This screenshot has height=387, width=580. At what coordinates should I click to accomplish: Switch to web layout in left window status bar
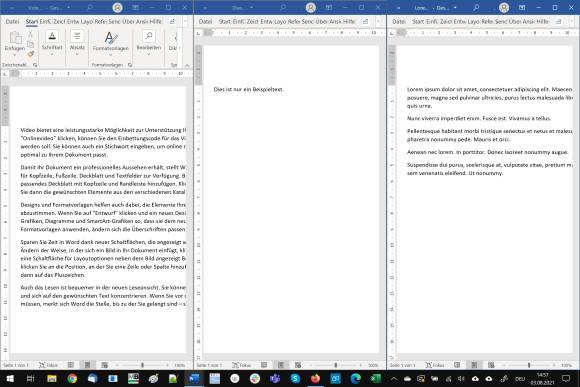tap(105, 365)
